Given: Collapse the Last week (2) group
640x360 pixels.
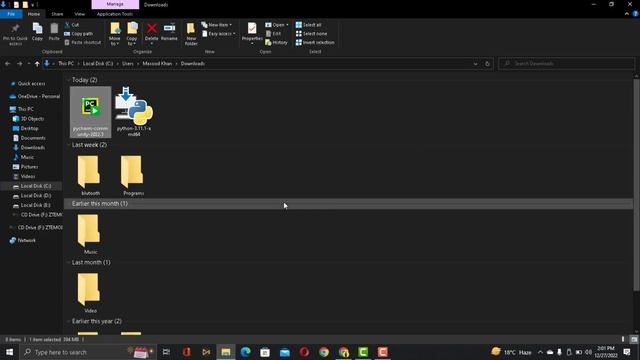Looking at the screenshot, I should [68, 145].
